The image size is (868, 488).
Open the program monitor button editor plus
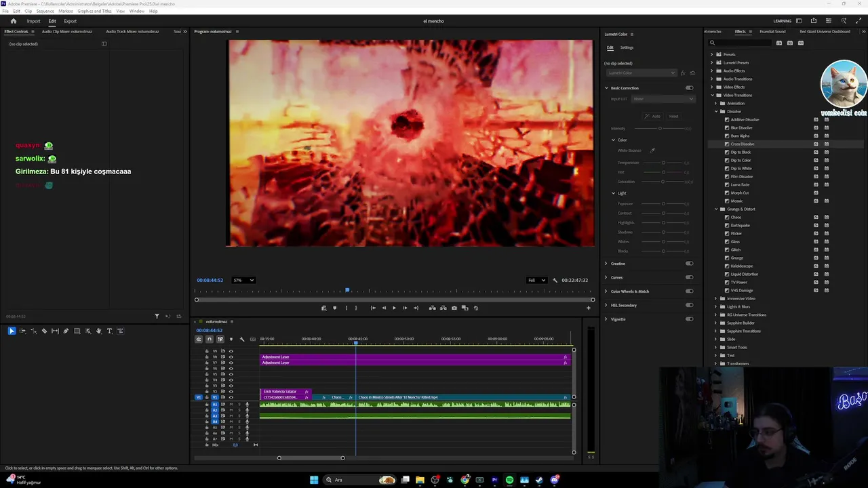[588, 308]
